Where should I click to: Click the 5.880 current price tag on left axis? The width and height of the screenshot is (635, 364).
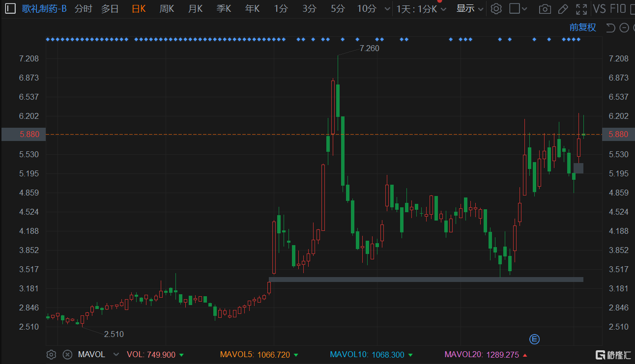click(x=24, y=134)
